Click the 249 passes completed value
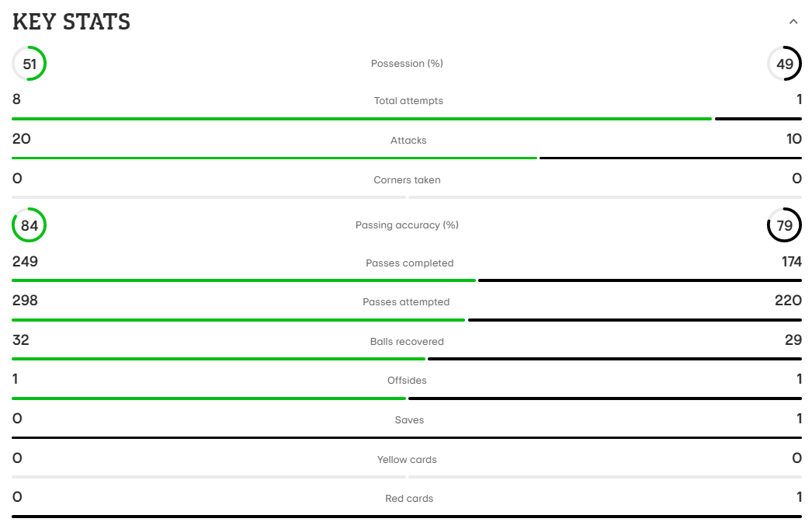Viewport: 812px width, 529px height. 25,262
